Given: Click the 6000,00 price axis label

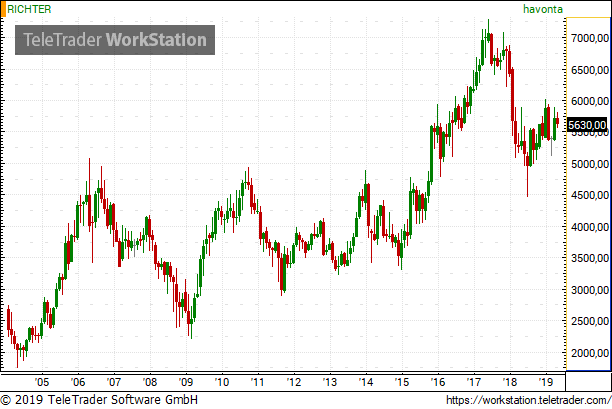Looking at the screenshot, I should tap(590, 101).
